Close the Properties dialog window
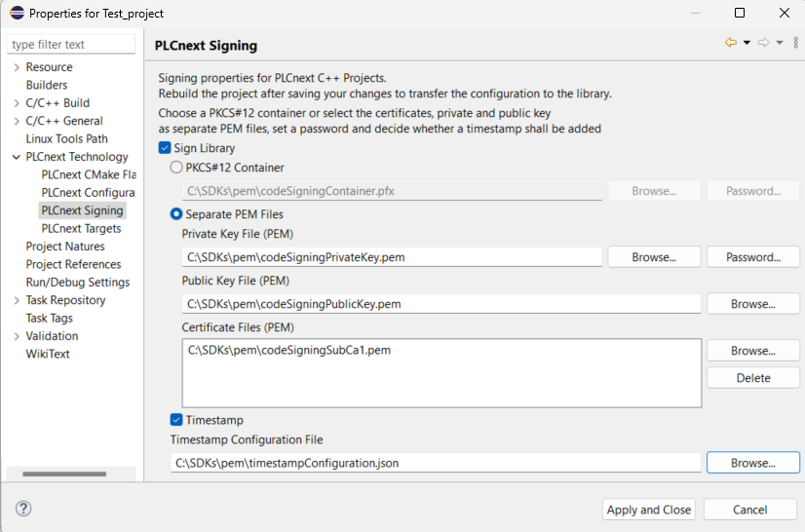 pos(785,13)
